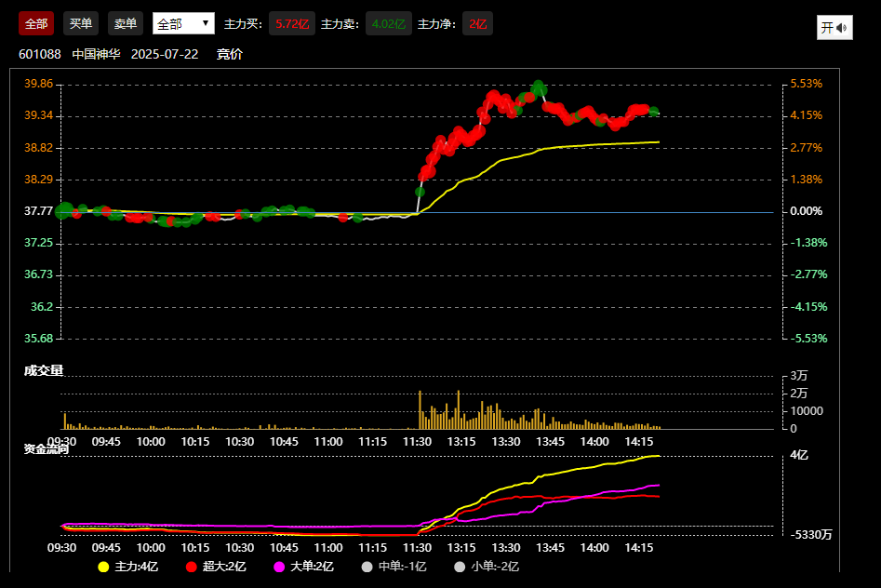This screenshot has width=881, height=588.
Task: Click the 主力净 2亿 value
Action: 477,23
